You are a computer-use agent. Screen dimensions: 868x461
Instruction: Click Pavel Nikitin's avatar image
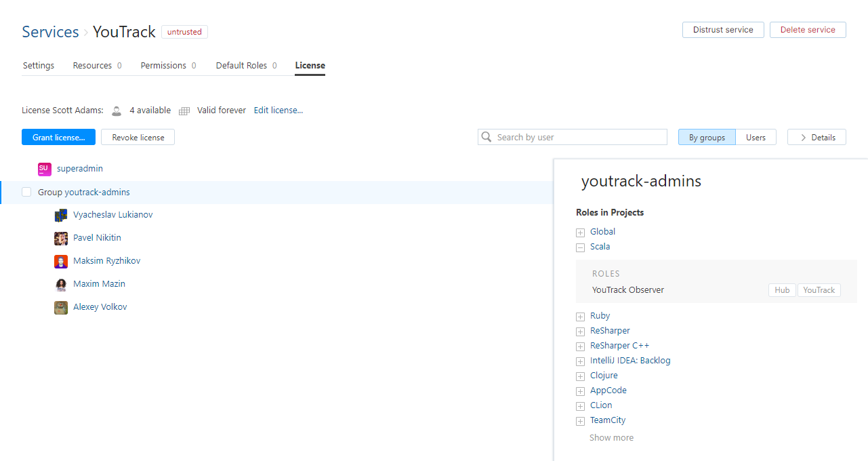tap(61, 238)
